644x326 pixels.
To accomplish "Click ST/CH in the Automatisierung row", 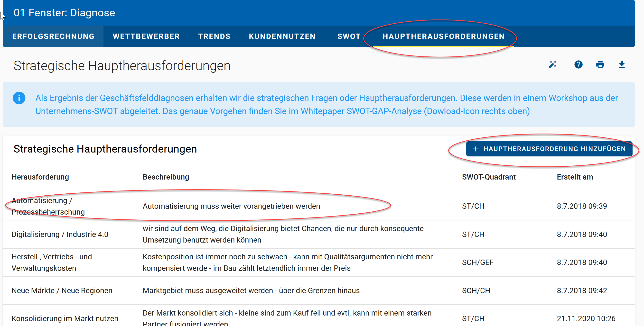I will 473,206.
